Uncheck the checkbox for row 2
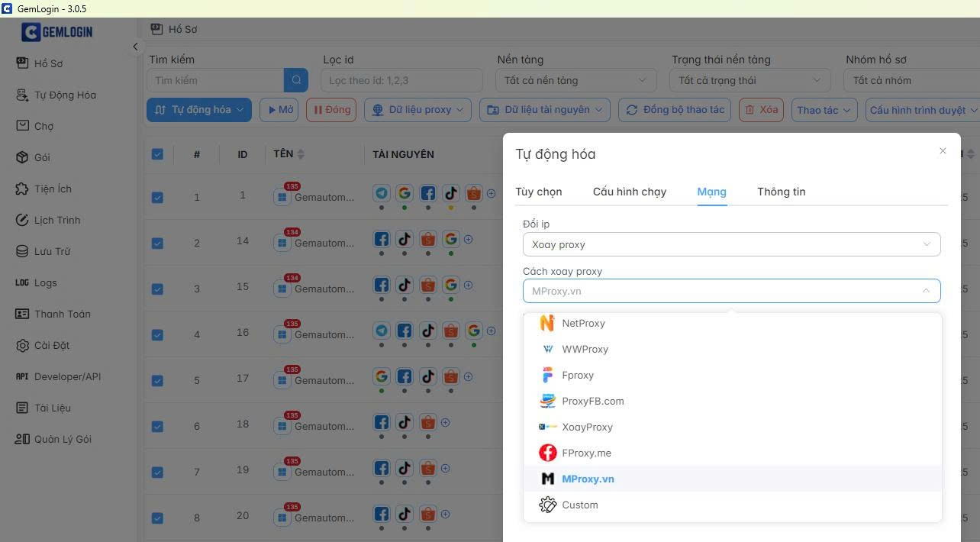Screen dimensions: 980x542 [157, 243]
